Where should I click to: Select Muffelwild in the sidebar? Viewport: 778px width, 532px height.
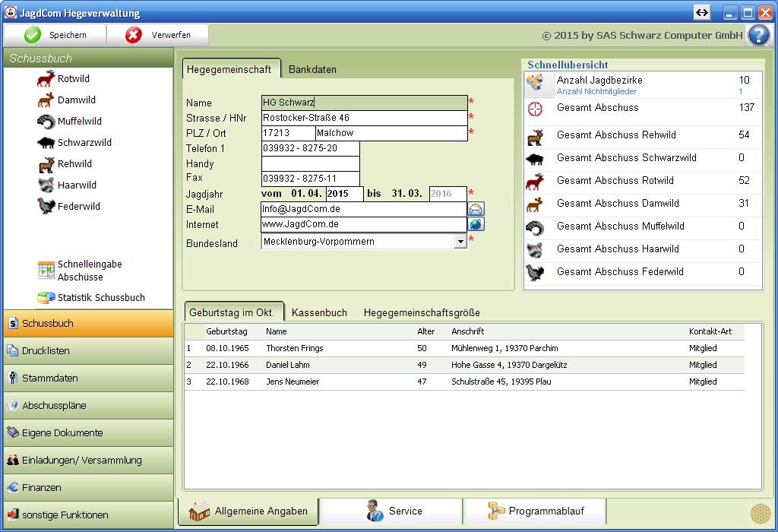coord(79,122)
